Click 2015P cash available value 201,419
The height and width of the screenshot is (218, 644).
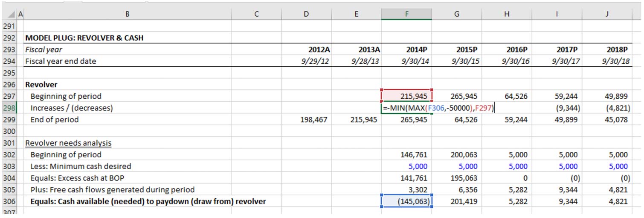click(x=464, y=201)
